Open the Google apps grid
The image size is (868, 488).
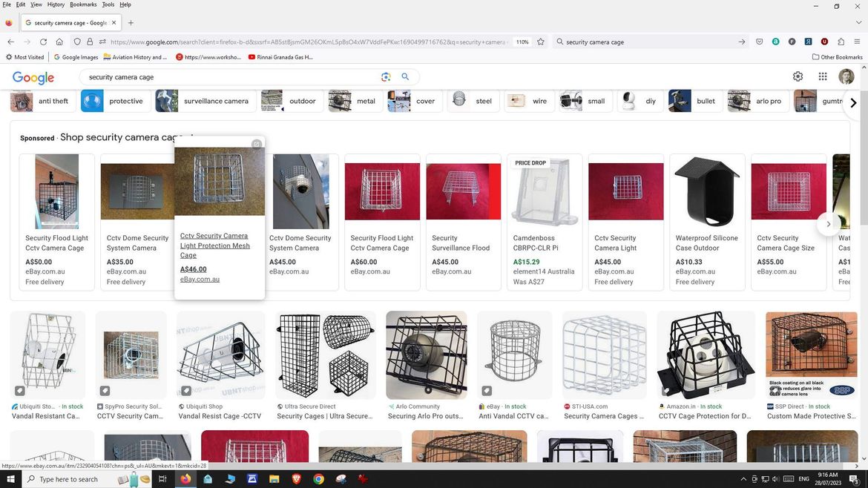click(x=822, y=76)
